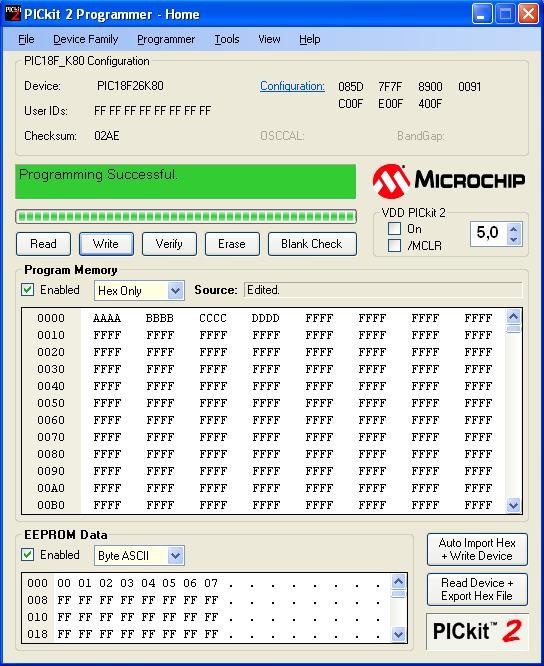Click the green programming progress bar

[186, 217]
